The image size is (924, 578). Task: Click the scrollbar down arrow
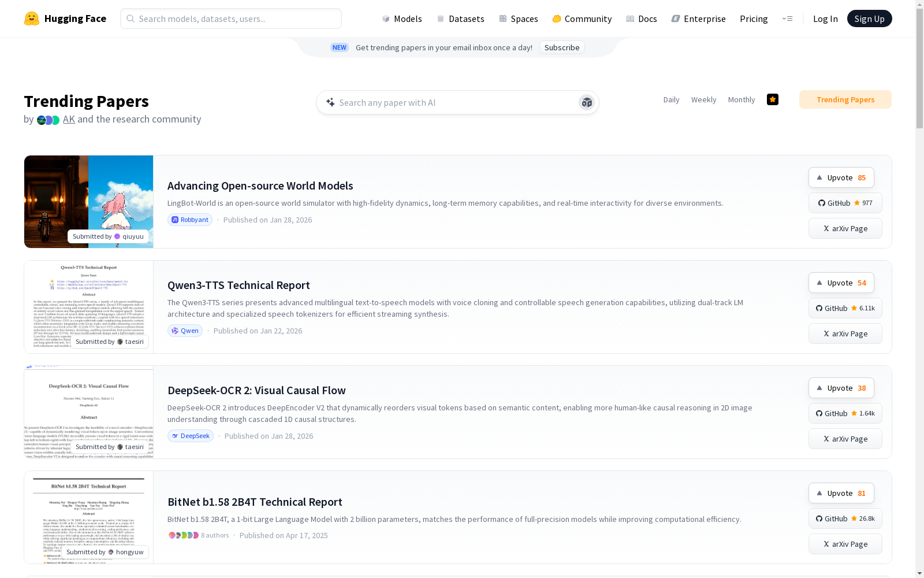[919, 573]
